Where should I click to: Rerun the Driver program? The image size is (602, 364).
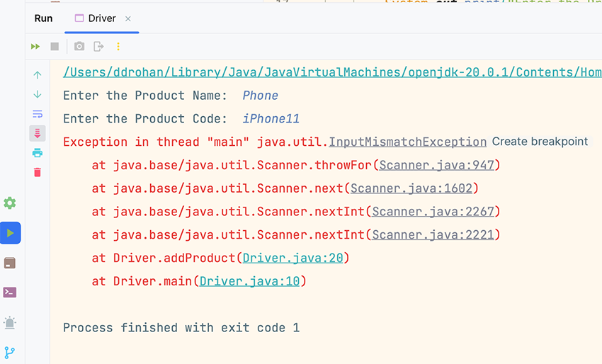tap(35, 47)
